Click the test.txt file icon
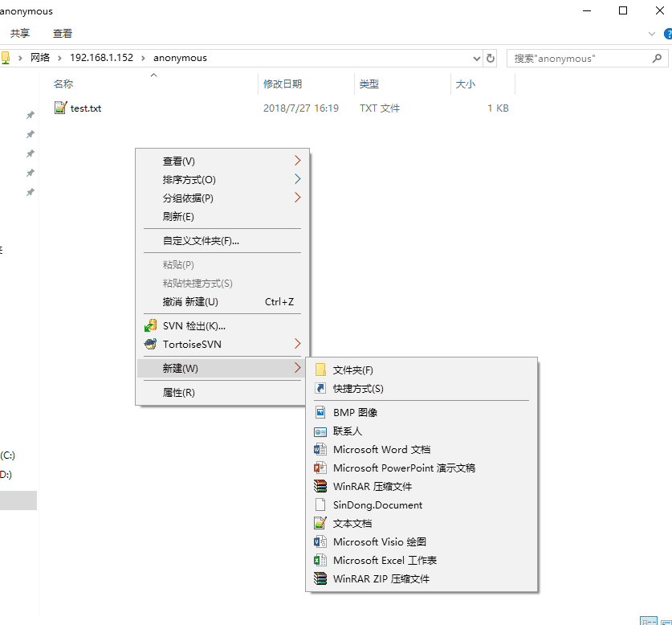Viewport: 672px width, 625px height. (x=60, y=108)
